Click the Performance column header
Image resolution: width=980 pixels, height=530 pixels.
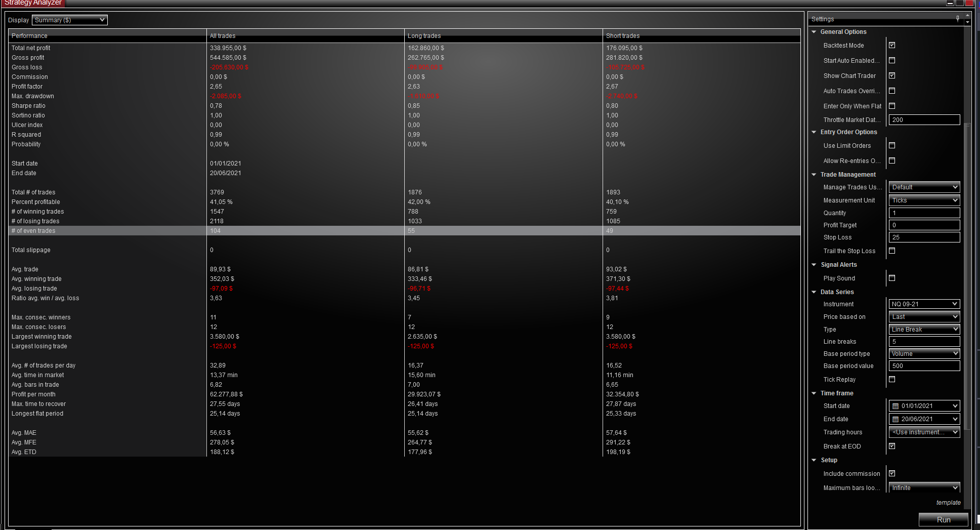click(x=107, y=36)
